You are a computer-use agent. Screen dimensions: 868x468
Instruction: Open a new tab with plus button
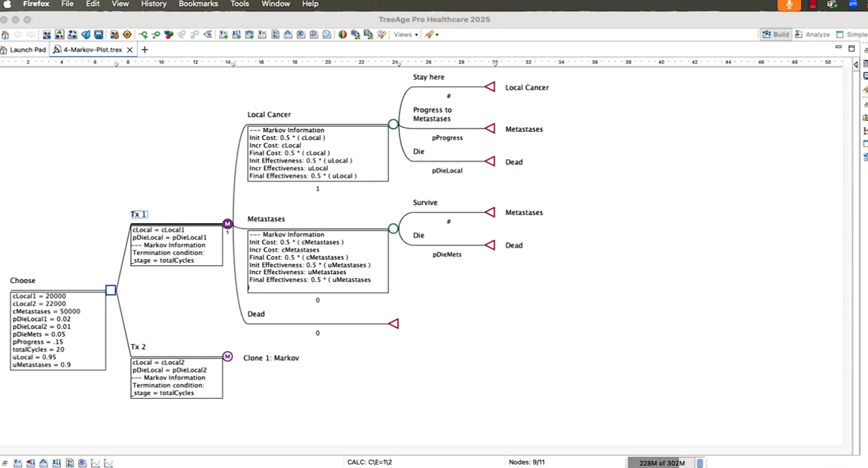(x=144, y=50)
